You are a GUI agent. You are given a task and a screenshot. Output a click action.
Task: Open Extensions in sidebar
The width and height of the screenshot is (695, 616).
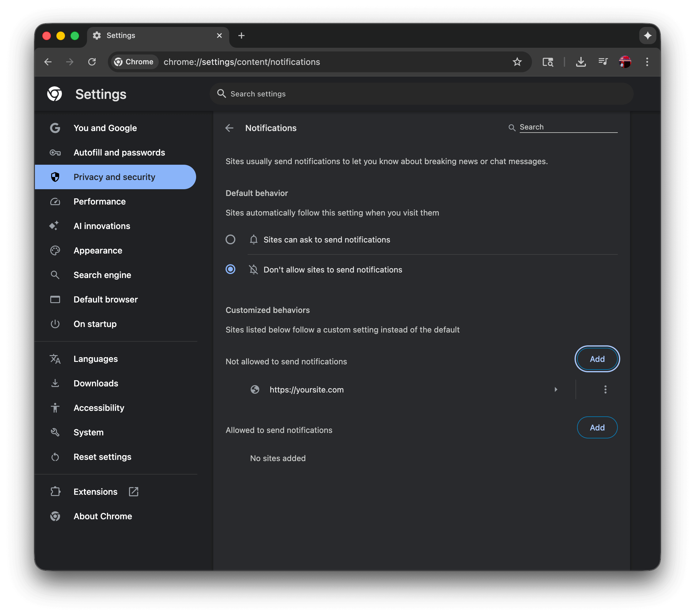click(96, 492)
